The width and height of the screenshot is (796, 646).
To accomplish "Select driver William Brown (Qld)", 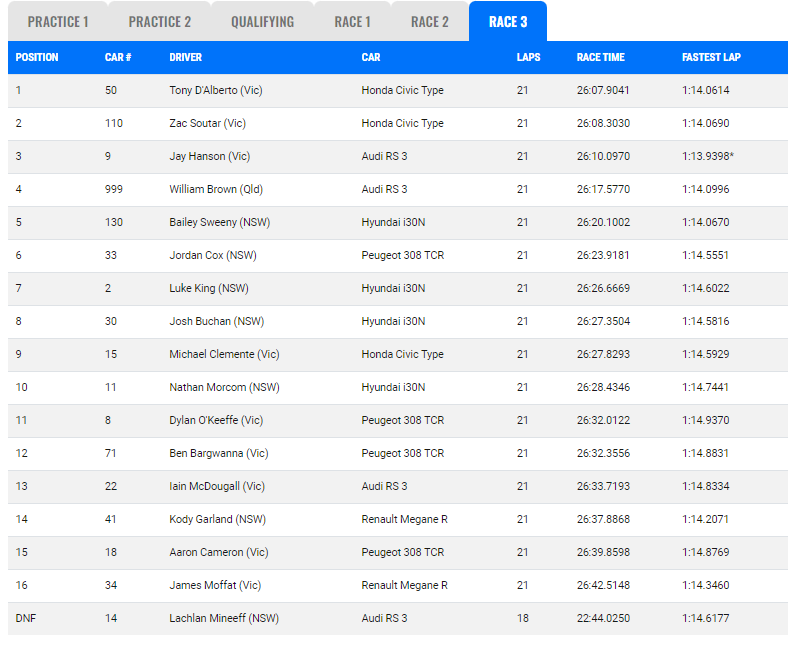I will click(x=216, y=189).
